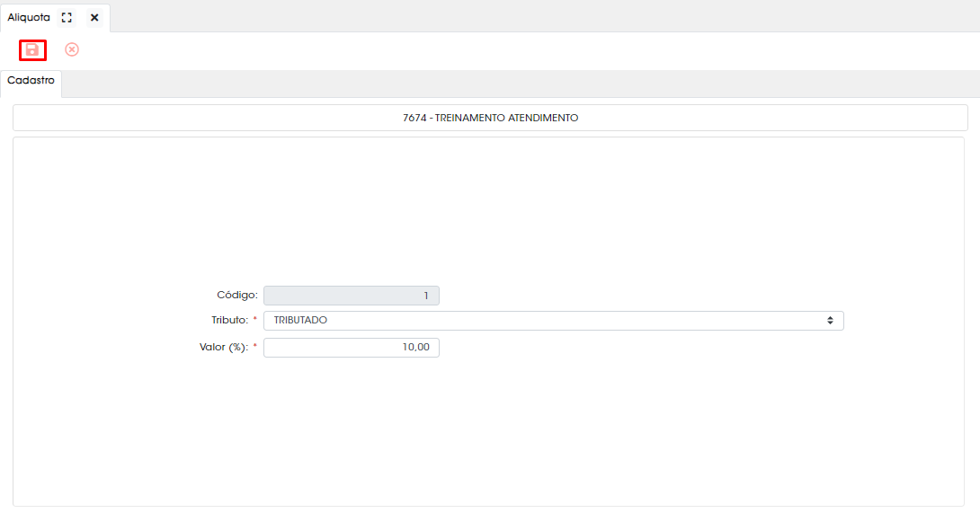The image size is (980, 513).
Task: Click the save floppy disk icon
Action: tap(32, 50)
